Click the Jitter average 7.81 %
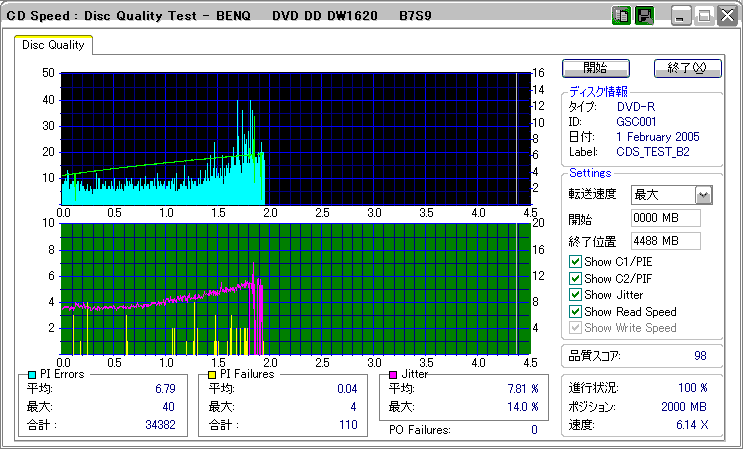The width and height of the screenshot is (743, 449). pos(523,389)
